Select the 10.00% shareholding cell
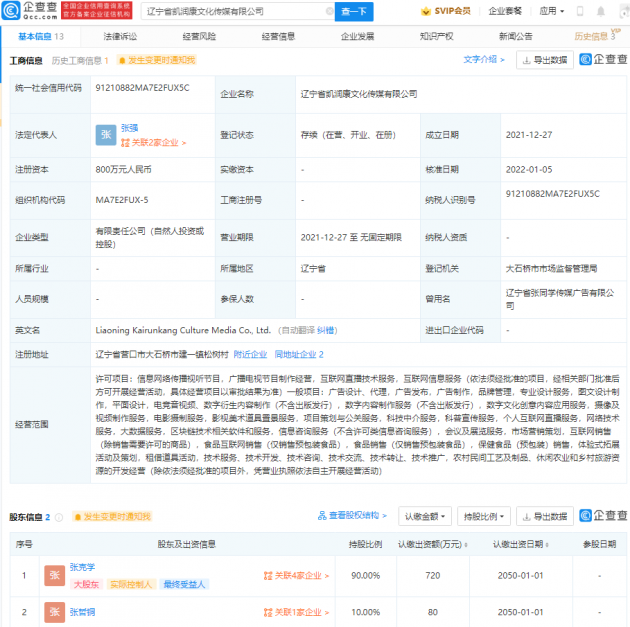 tap(366, 613)
